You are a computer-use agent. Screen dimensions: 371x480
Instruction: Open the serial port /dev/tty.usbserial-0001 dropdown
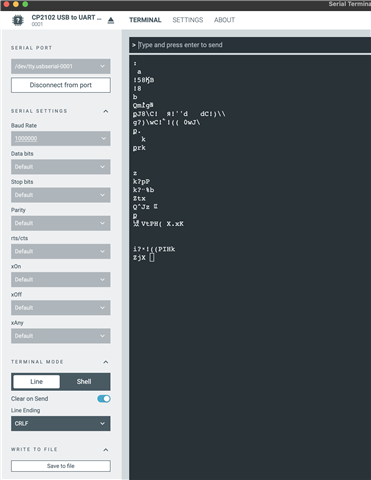click(x=61, y=66)
